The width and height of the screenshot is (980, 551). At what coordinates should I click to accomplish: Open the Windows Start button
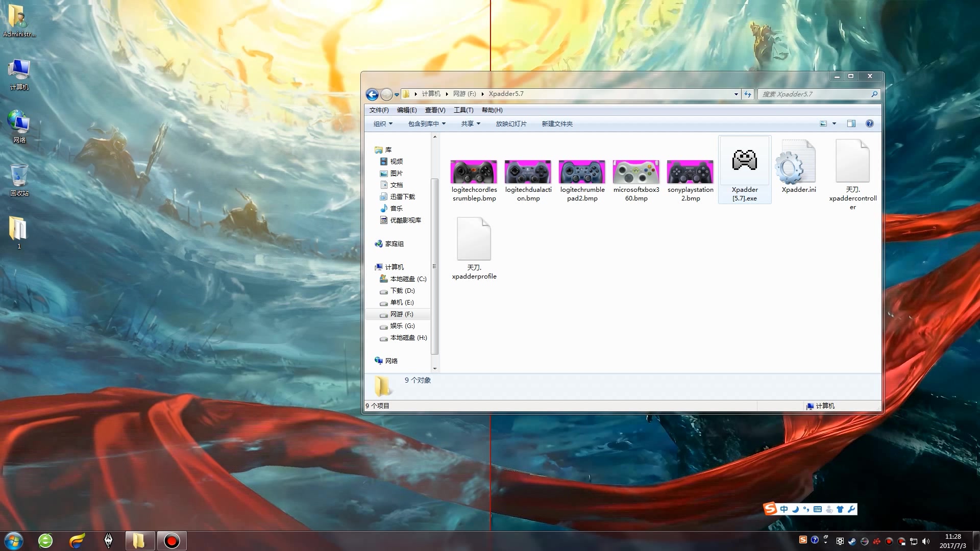click(14, 541)
